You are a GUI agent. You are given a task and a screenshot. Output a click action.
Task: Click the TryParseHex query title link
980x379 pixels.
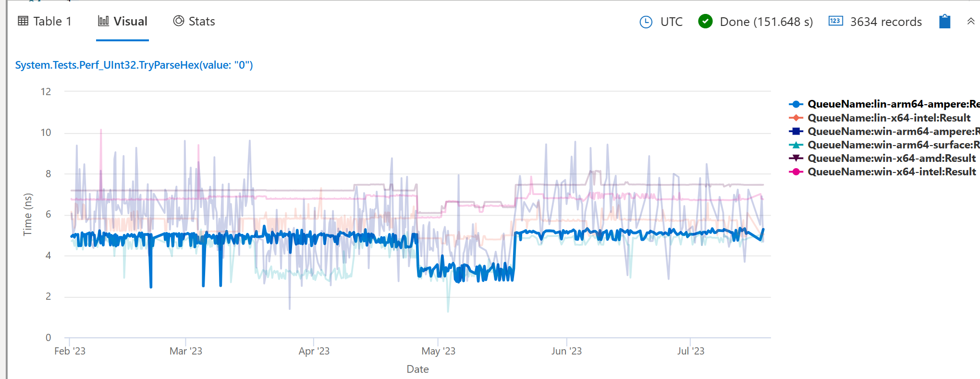[134, 65]
